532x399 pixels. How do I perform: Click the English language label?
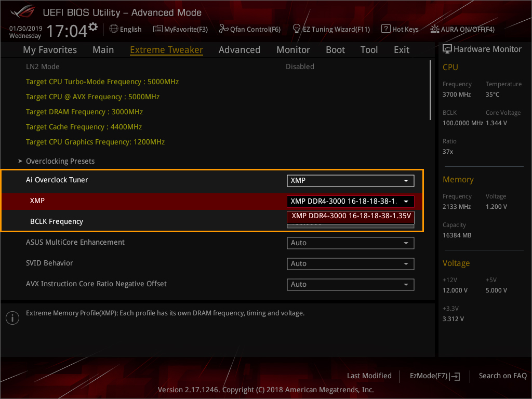click(130, 30)
